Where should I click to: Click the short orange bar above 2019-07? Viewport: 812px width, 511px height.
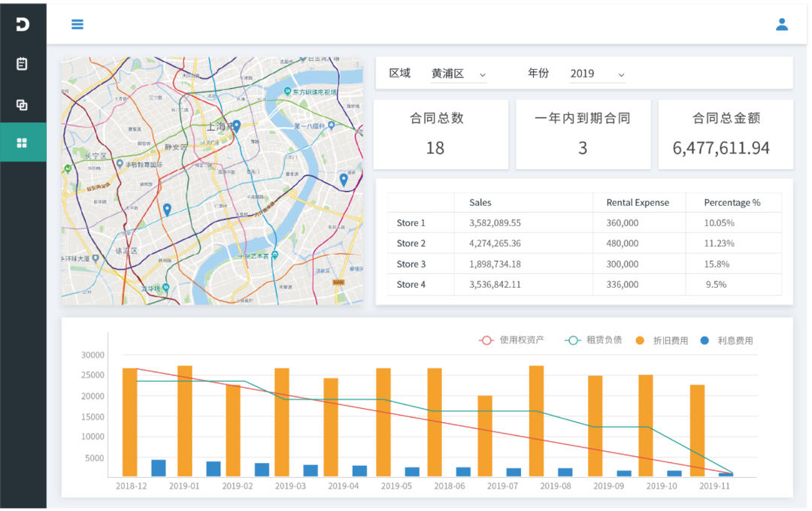click(485, 437)
